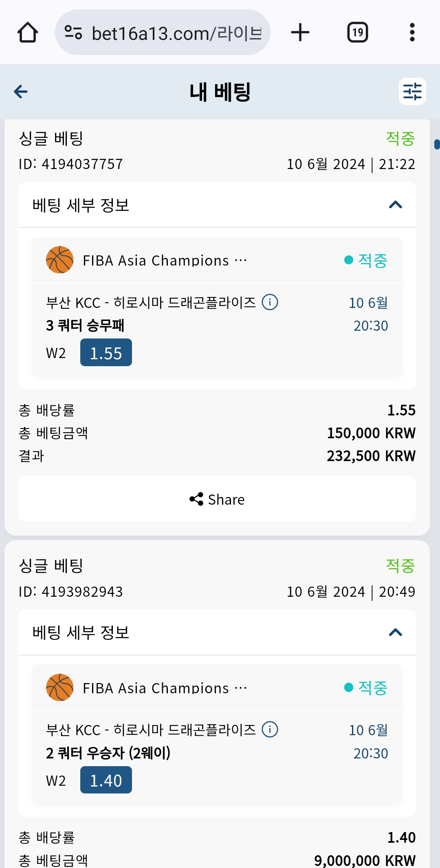Screen dimensions: 440x868
Task: Go back with the left arrow
Action: (21, 92)
